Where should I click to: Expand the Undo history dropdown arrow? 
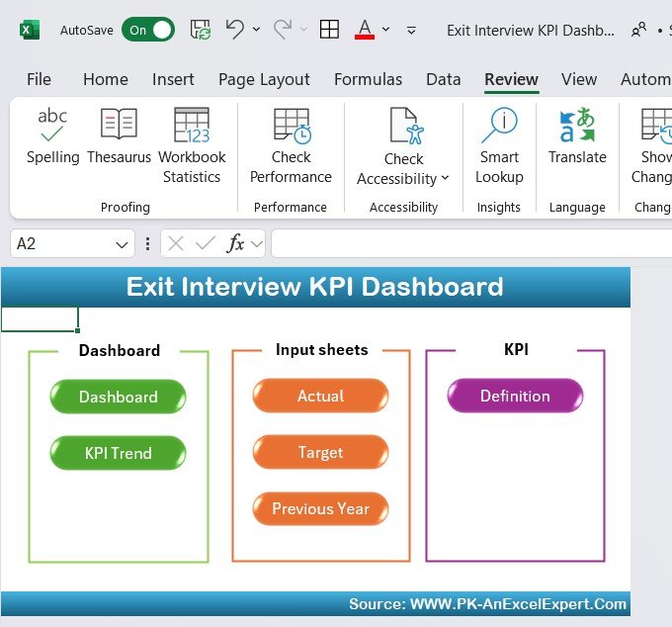[x=257, y=30]
